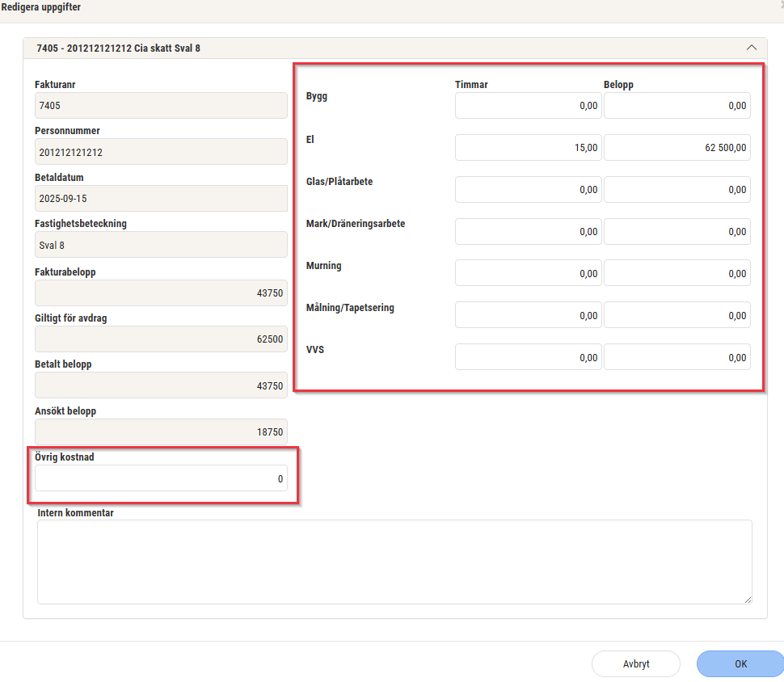This screenshot has height=682, width=784.
Task: Click the Intern kommentar text area
Action: click(x=394, y=562)
